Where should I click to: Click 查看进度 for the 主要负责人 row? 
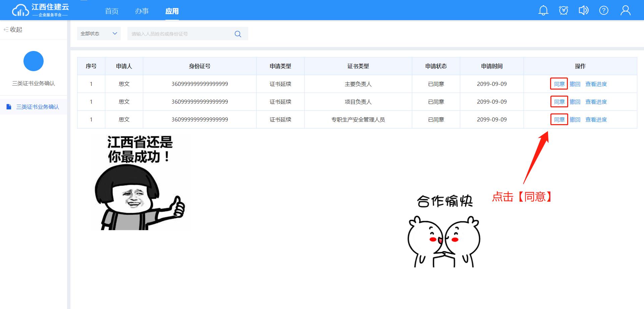click(x=596, y=84)
